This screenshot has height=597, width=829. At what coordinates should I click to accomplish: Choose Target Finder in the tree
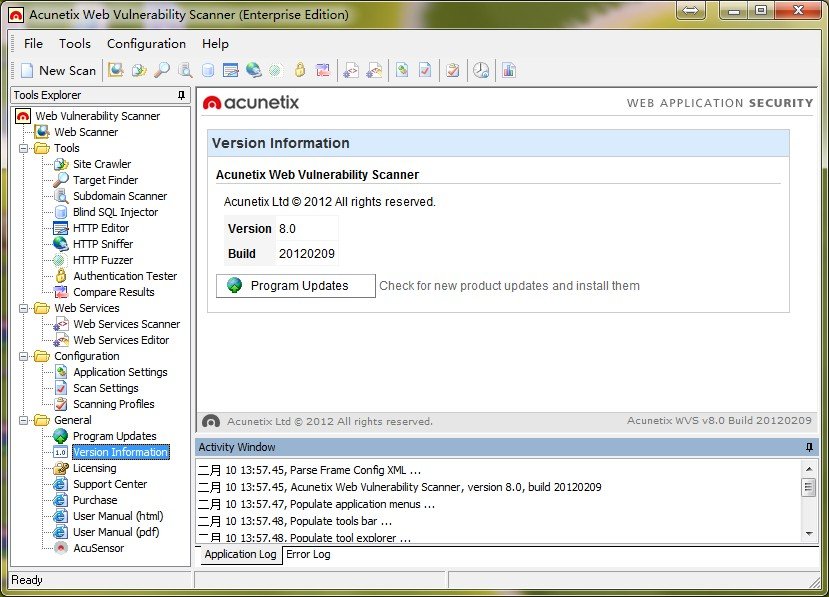click(105, 180)
